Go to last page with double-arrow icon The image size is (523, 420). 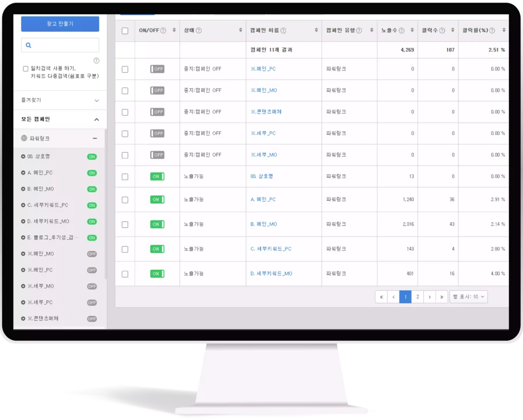pyautogui.click(x=442, y=297)
